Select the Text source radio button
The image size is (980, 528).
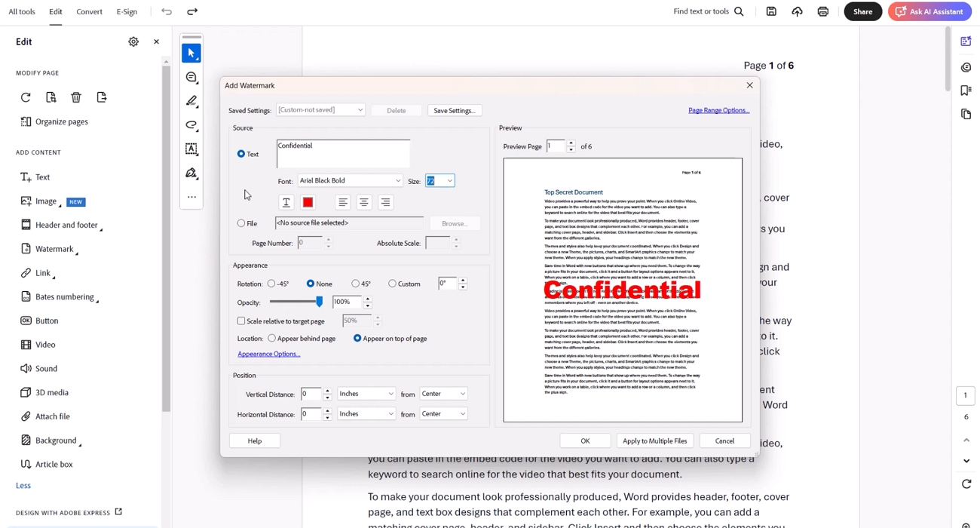tap(241, 154)
